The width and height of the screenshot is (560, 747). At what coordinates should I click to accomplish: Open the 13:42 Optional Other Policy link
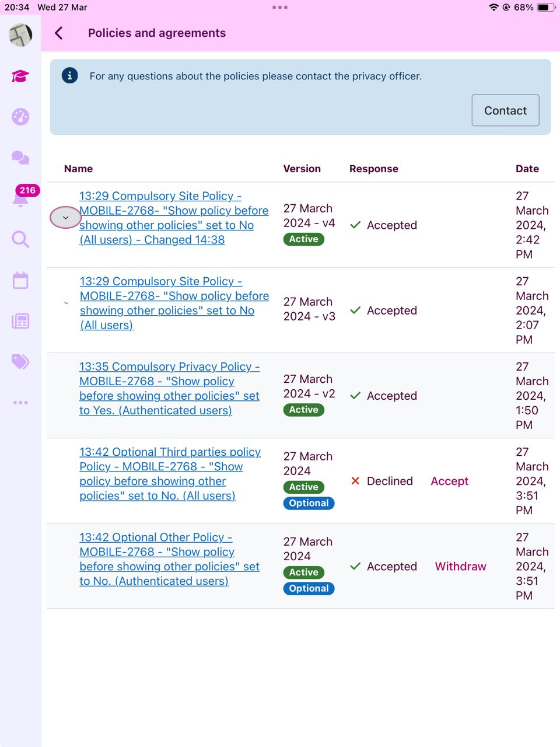coord(170,559)
